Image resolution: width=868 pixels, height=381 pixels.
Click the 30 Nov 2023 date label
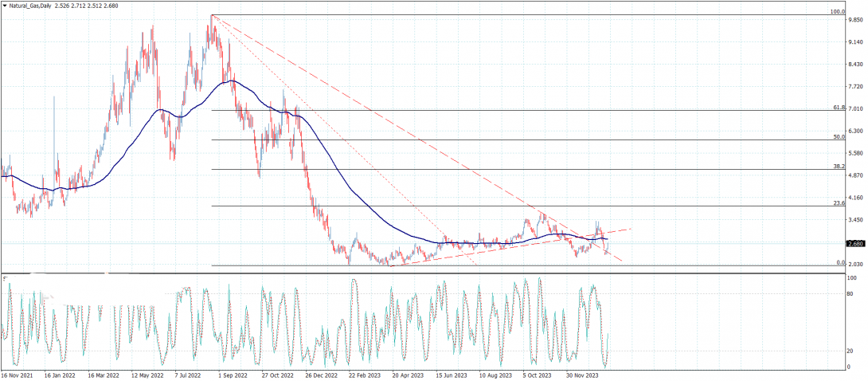[x=584, y=375]
